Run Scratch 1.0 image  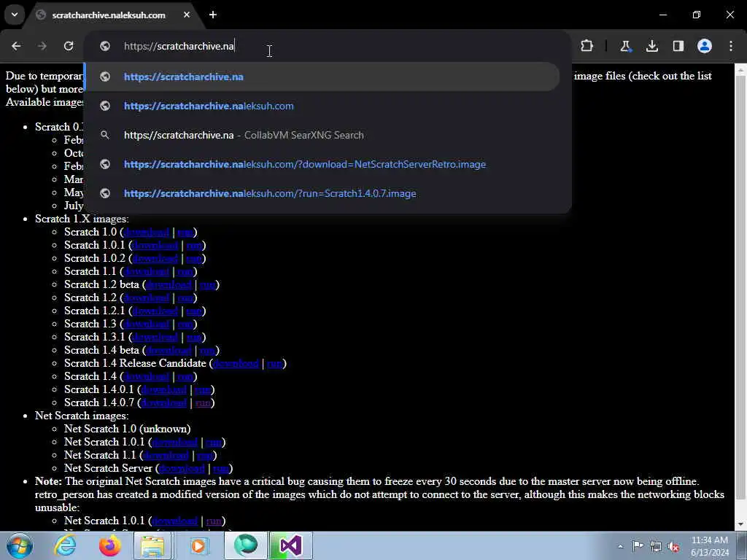185,233
